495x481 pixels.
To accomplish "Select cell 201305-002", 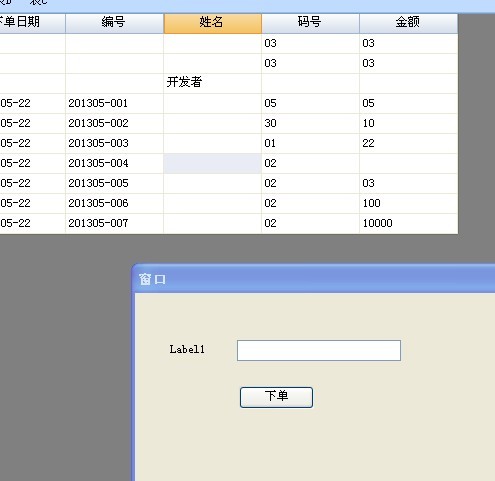I will point(114,123).
